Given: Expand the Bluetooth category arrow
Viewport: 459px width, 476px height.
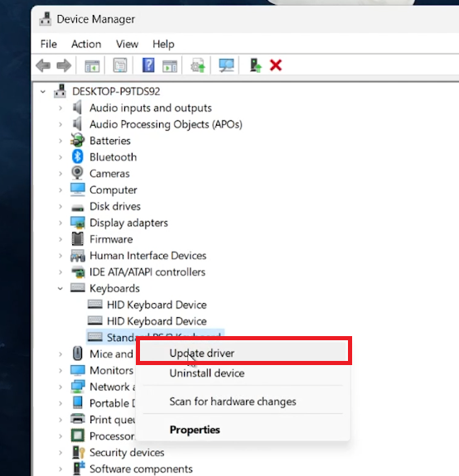Looking at the screenshot, I should pyautogui.click(x=60, y=157).
